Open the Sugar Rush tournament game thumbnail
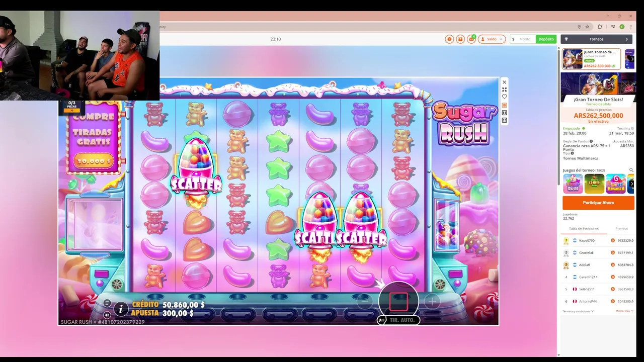The width and height of the screenshot is (644, 362). click(573, 184)
